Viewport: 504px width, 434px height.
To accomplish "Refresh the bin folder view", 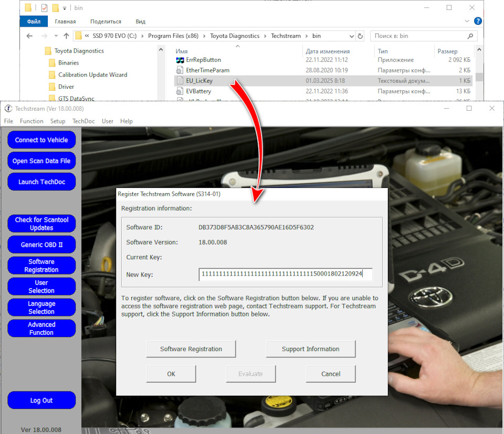I will 360,36.
